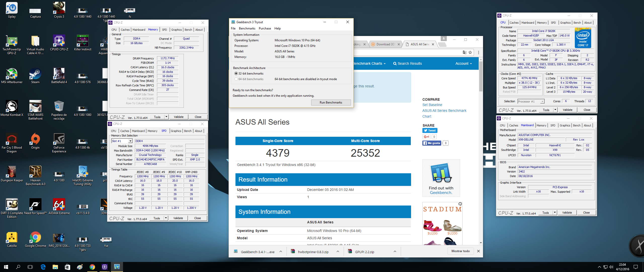
Task: Open Google Chrome desktop shortcut
Action: [35, 239]
